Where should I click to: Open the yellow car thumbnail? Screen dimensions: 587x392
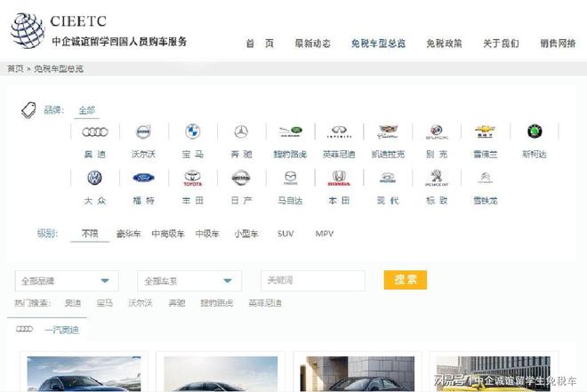click(494, 373)
